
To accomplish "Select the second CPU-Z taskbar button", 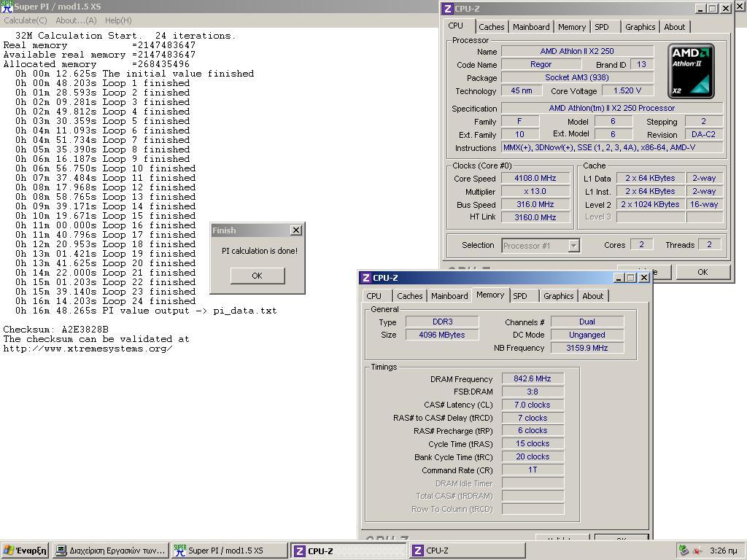I will (x=468, y=551).
